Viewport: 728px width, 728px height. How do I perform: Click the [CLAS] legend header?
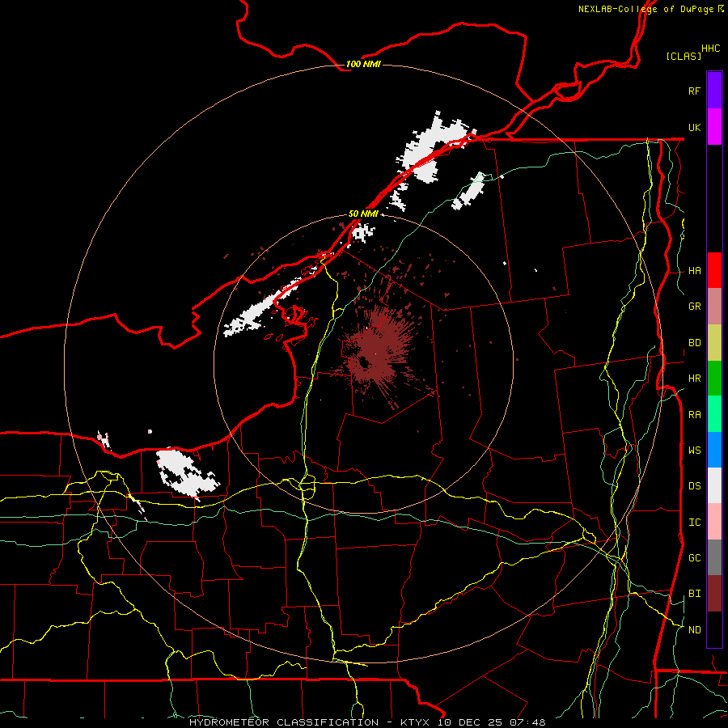684,56
